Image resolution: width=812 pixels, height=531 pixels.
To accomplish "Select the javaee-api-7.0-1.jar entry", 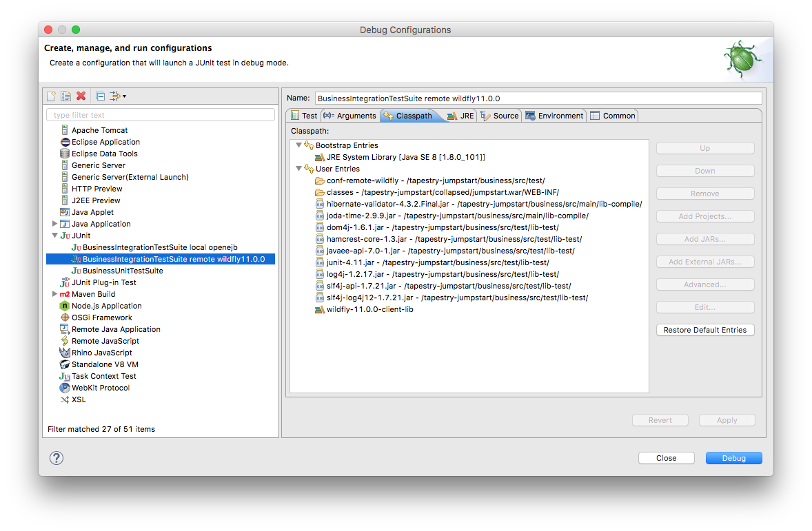I will [445, 251].
